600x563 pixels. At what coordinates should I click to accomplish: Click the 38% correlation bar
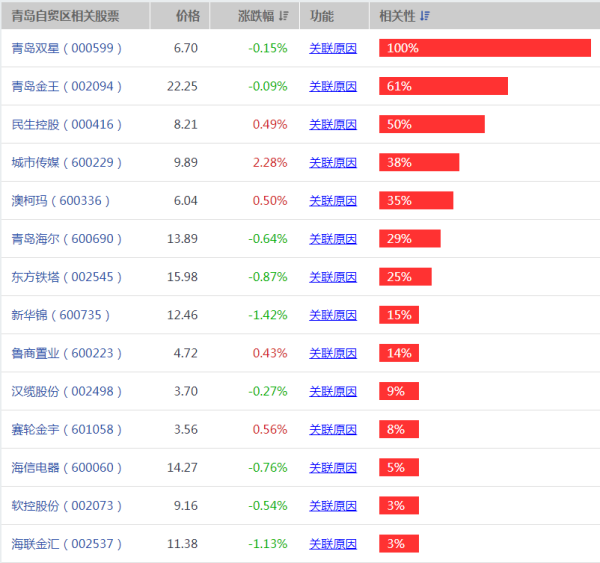(x=419, y=162)
